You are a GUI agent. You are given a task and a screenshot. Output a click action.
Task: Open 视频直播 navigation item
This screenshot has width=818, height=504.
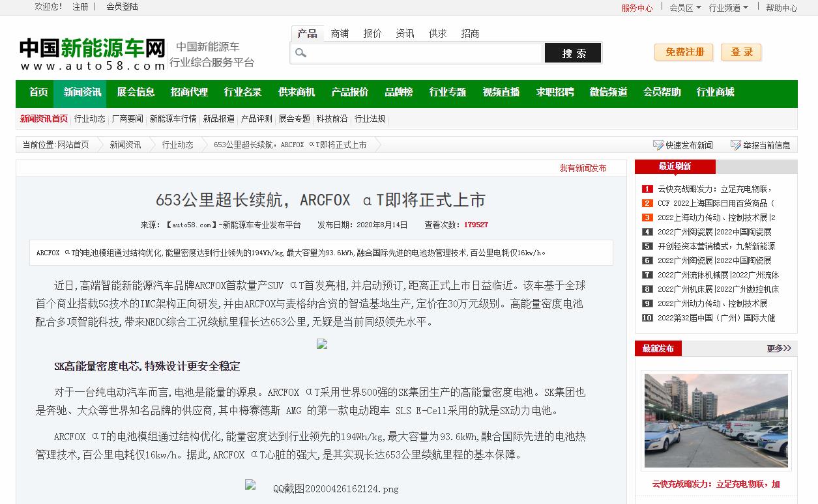[x=501, y=92]
